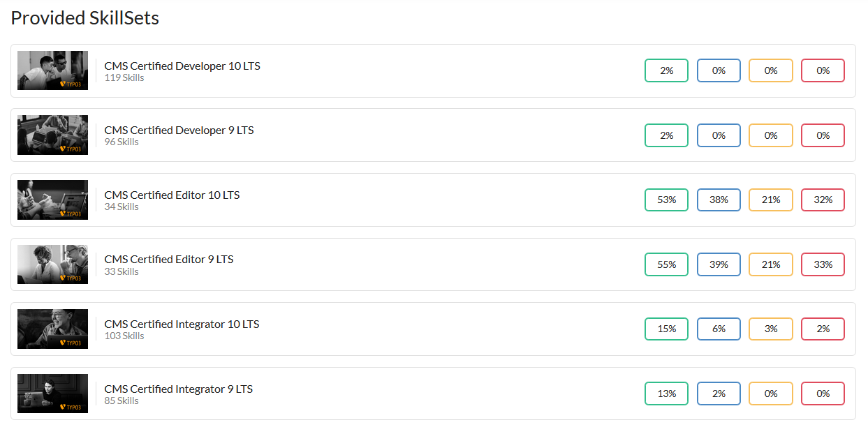
Task: Click the CMS Certified Developer 9 LTS thumbnail
Action: (x=52, y=135)
